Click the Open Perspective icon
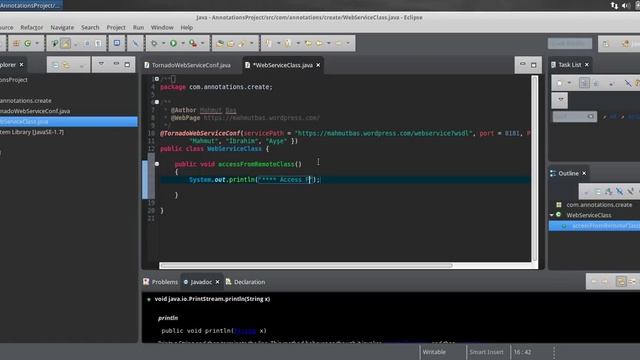This screenshot has height=360, width=640. tap(606, 44)
